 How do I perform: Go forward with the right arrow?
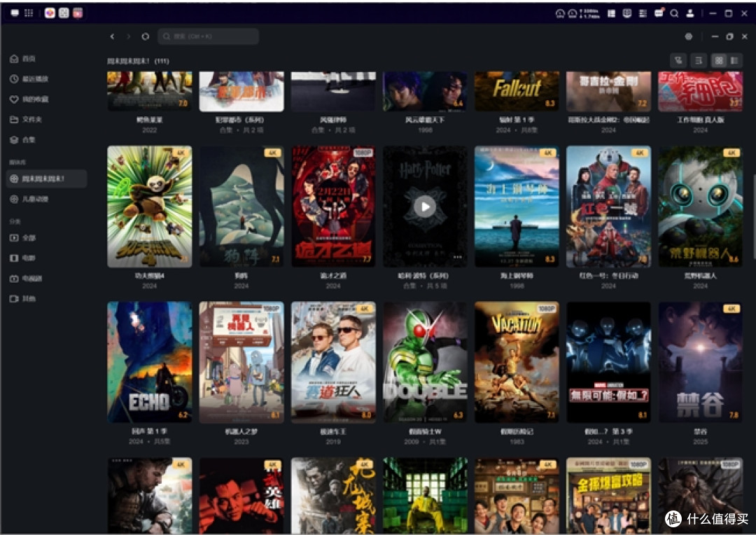129,36
